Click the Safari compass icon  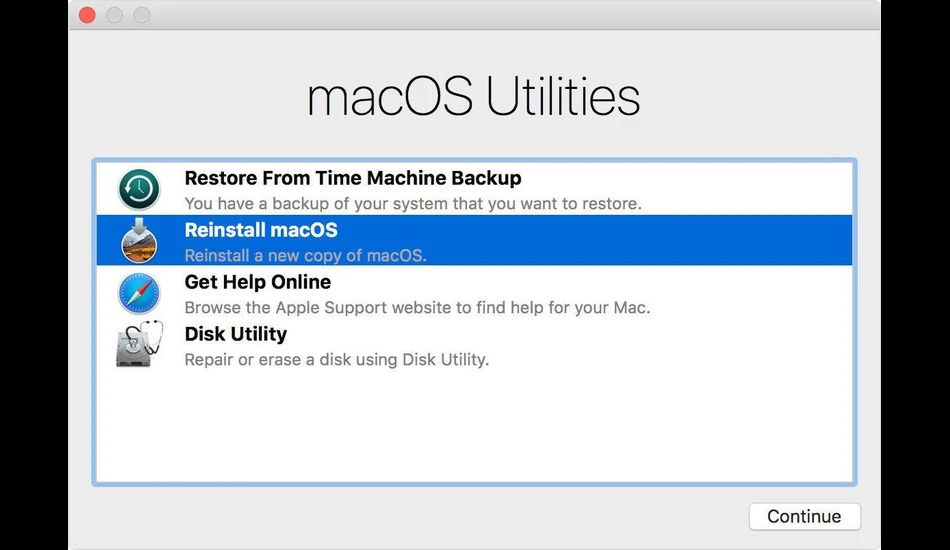point(139,293)
